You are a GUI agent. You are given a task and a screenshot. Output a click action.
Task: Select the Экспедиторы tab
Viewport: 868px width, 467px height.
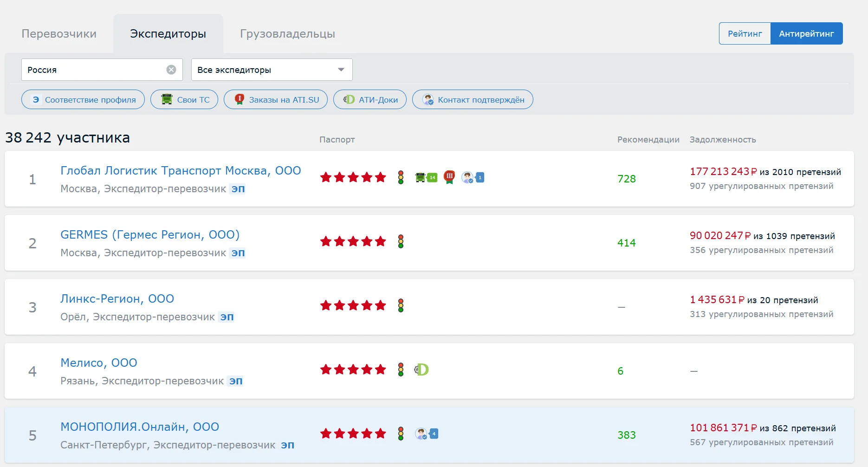(168, 34)
